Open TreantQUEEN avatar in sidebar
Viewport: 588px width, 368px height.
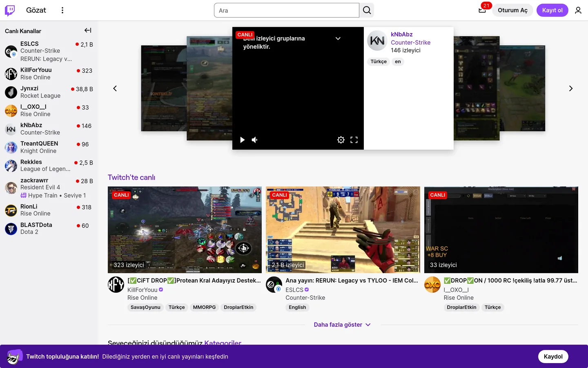click(x=11, y=147)
